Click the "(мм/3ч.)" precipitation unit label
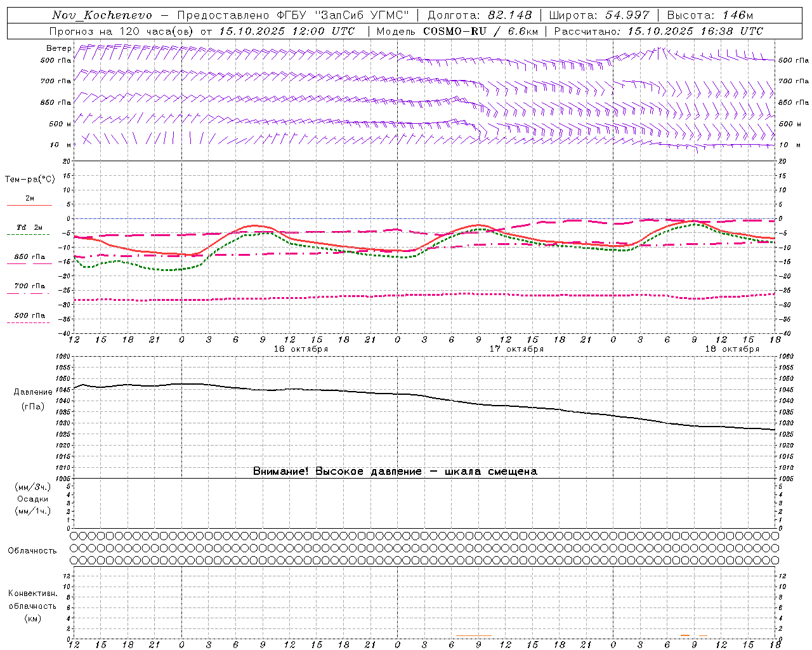 [x=33, y=487]
